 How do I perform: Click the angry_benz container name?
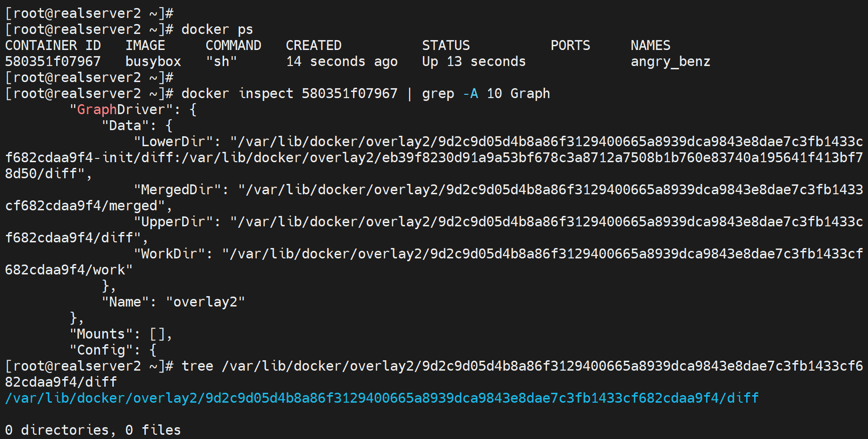[670, 62]
